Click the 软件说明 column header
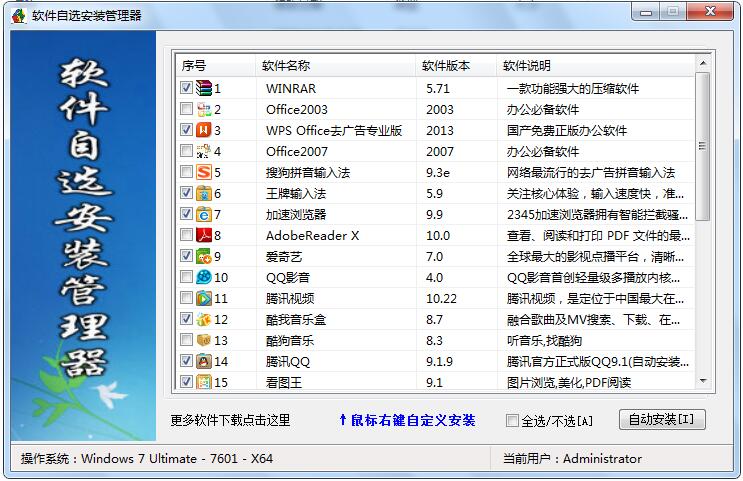 tap(596, 65)
